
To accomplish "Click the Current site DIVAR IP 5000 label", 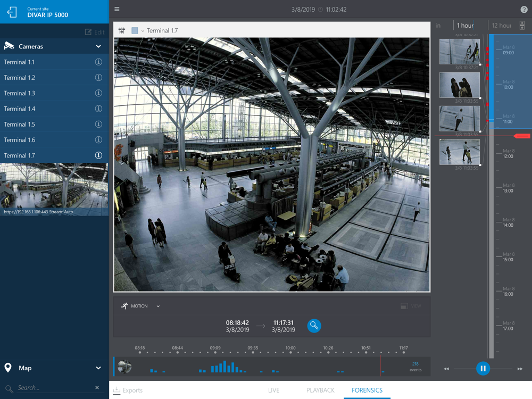I will pyautogui.click(x=47, y=12).
